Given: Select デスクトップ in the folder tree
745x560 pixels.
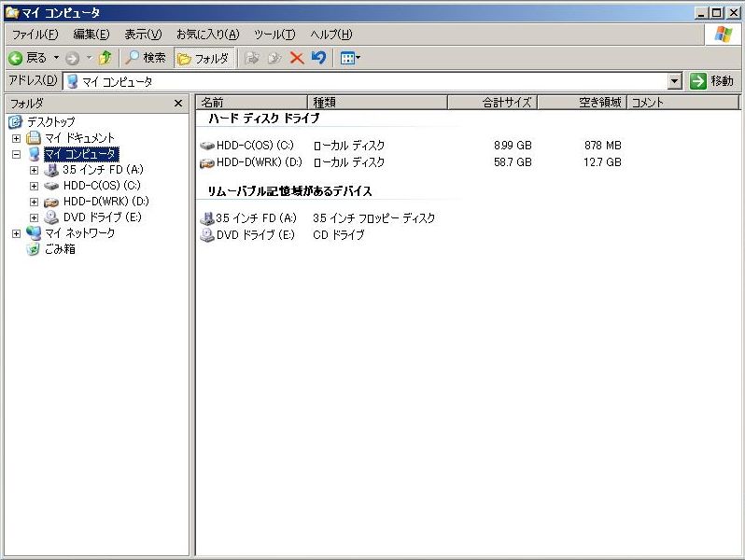Looking at the screenshot, I should point(50,122).
